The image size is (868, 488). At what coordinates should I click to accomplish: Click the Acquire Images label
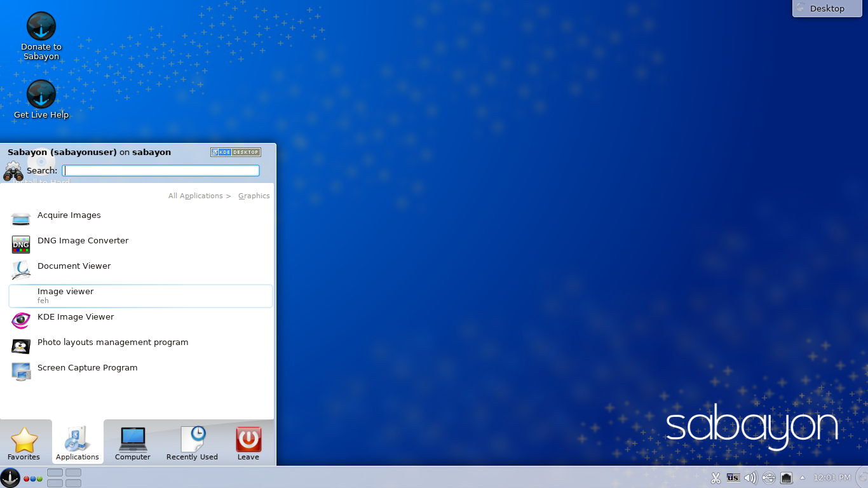pos(69,215)
